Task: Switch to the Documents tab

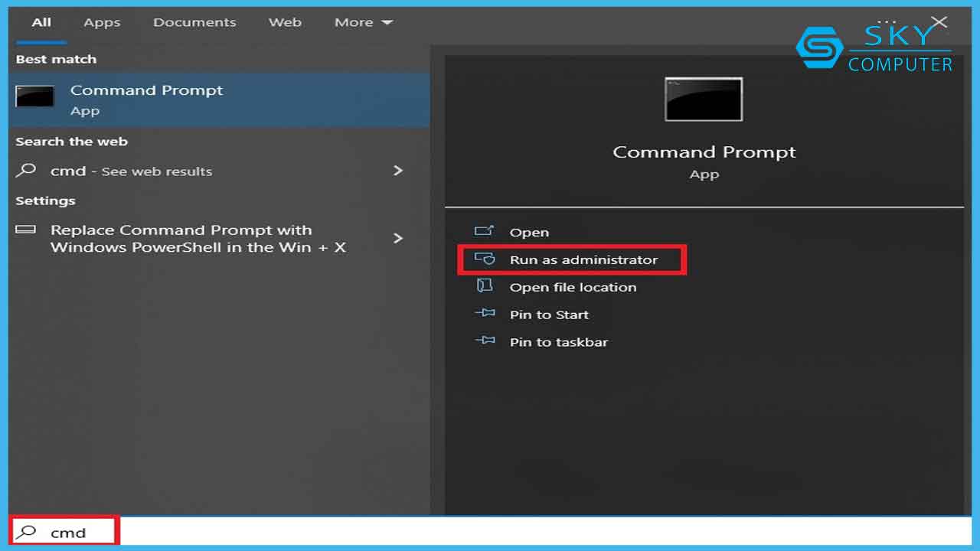Action: pyautogui.click(x=194, y=22)
